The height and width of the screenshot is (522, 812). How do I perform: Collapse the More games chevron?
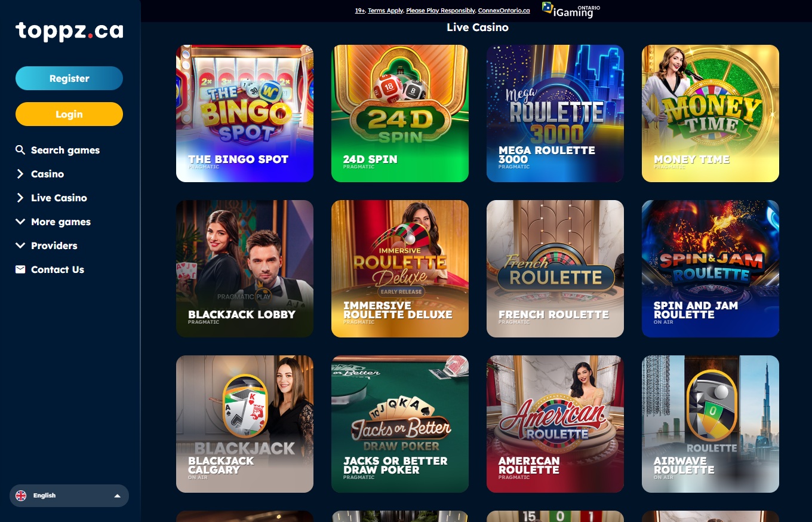20,222
